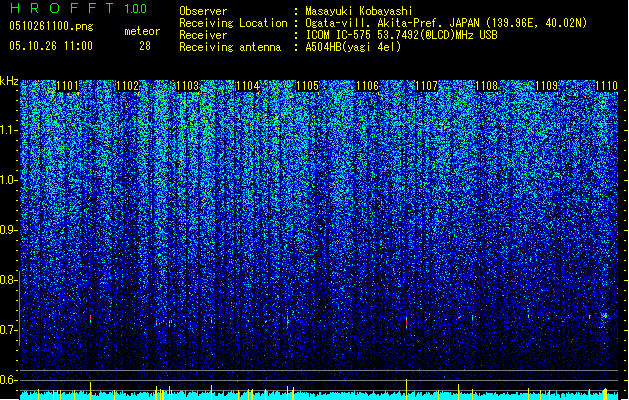Click the 1.1 kHz axis label
Viewport: 629px width, 400px height.
tap(9, 130)
